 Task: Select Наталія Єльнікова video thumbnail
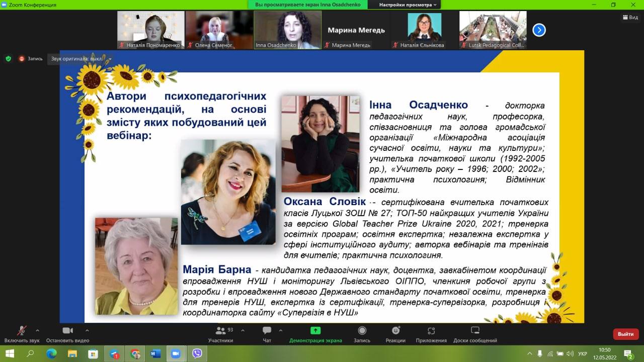425,30
